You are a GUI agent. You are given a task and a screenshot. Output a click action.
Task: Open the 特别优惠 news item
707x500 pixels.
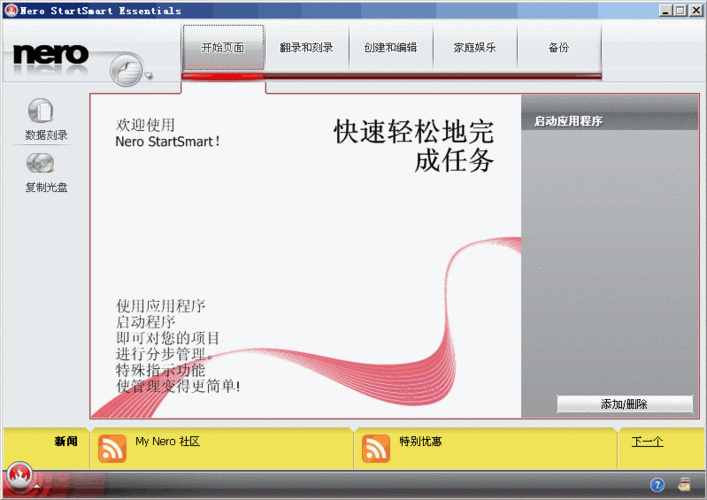click(423, 441)
